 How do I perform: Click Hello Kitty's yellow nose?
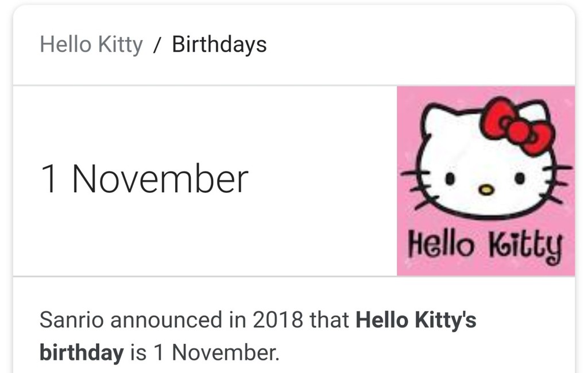click(486, 189)
